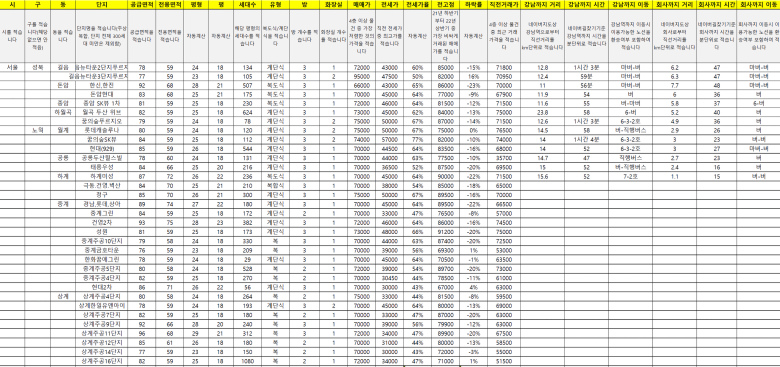Select the 30450 jeonse price cell
The height and width of the screenshot is (367, 780).
click(x=389, y=278)
